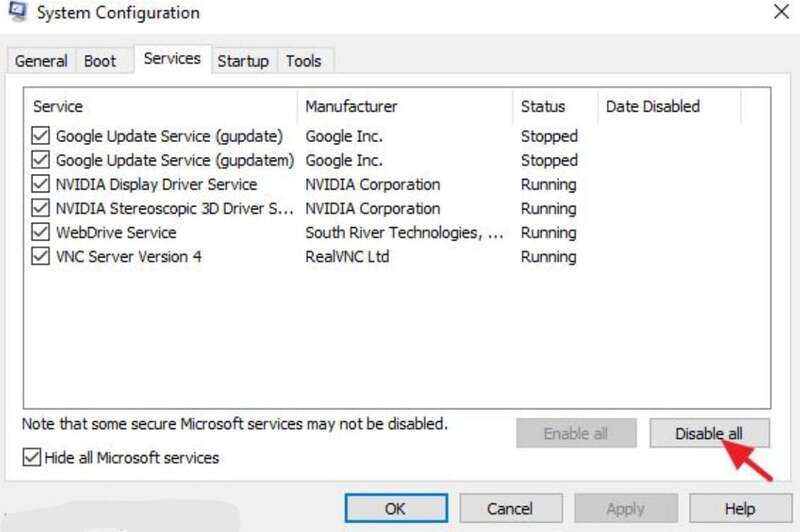Toggle Hide all Microsoft services checkbox

[x=32, y=457]
